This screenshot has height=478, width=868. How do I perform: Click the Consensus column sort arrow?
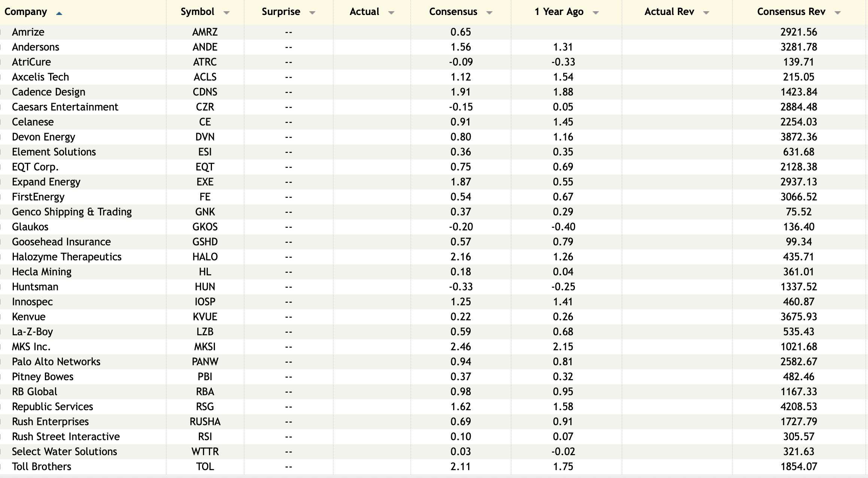point(489,13)
